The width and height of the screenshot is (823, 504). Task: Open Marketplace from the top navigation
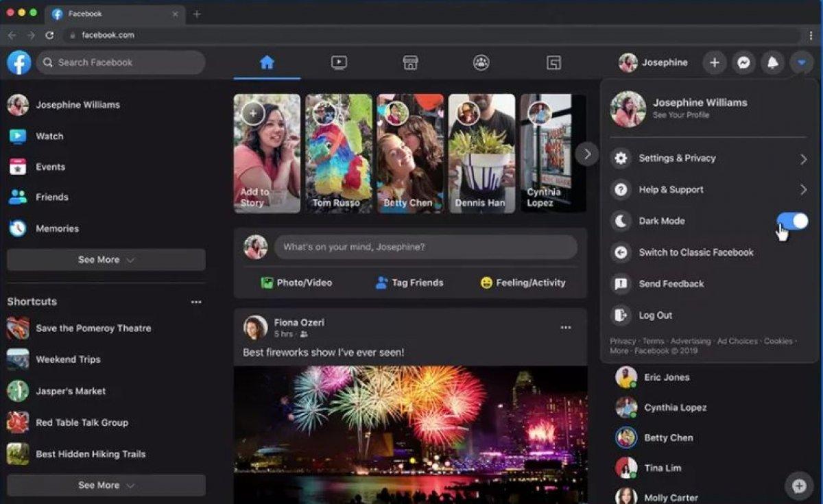pos(410,62)
